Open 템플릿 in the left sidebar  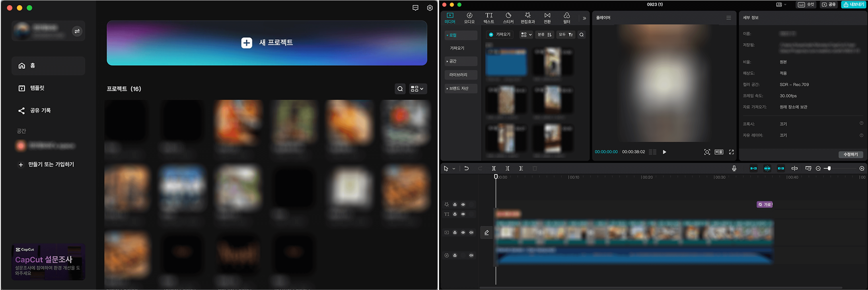(x=37, y=88)
